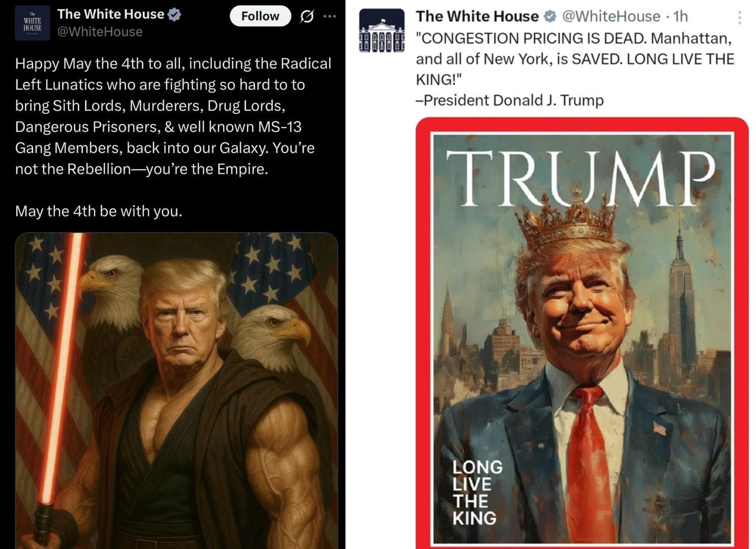This screenshot has height=549, width=756.
Task: Open the @WhiteHouse handle under left profile name
Action: point(100,32)
